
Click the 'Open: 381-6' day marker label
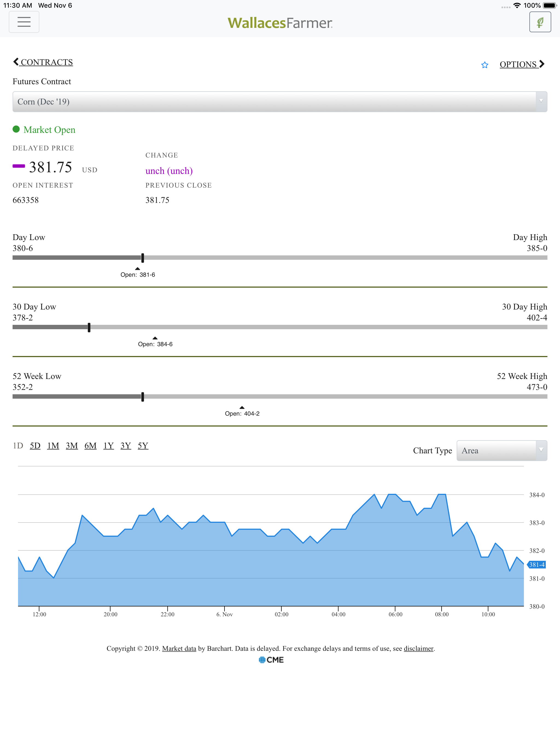point(138,275)
